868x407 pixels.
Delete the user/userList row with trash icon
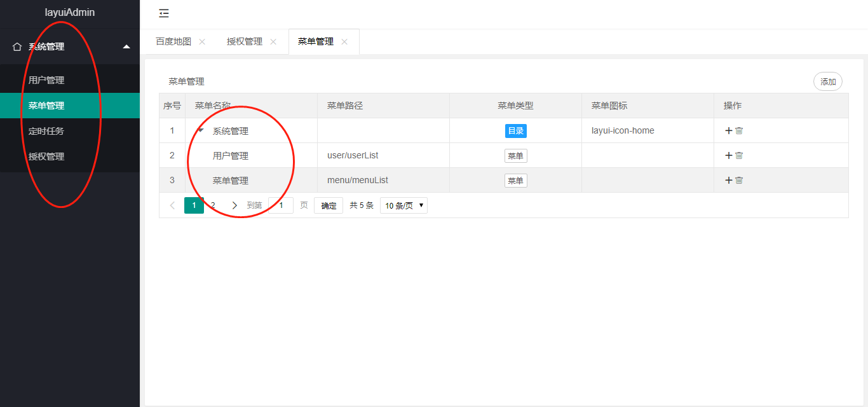coord(739,155)
